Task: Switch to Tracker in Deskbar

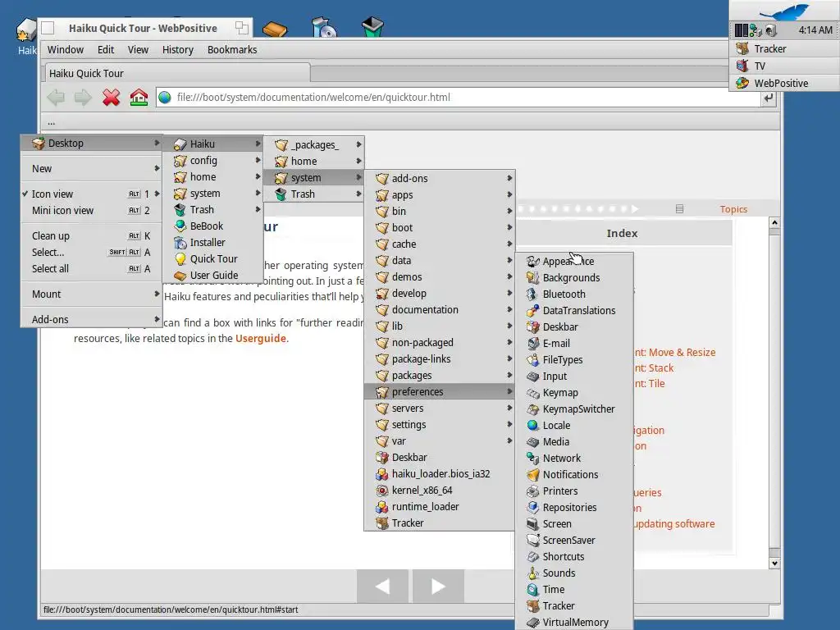Action: pos(784,48)
